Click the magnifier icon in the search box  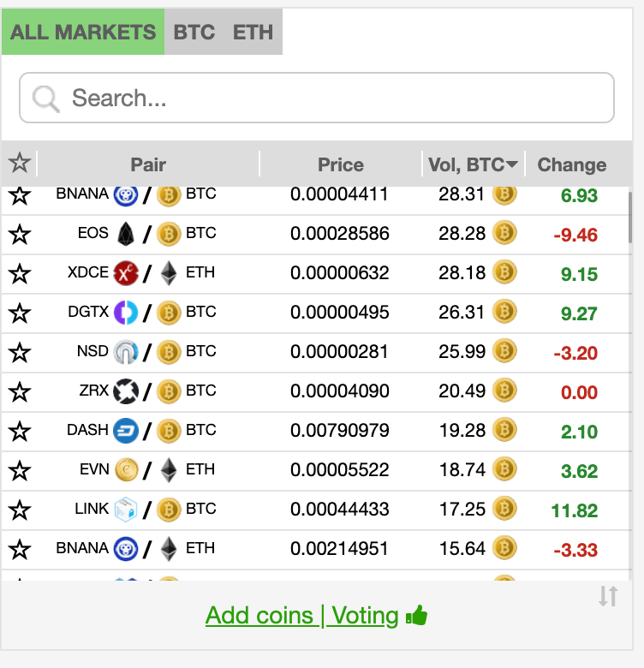coord(45,98)
